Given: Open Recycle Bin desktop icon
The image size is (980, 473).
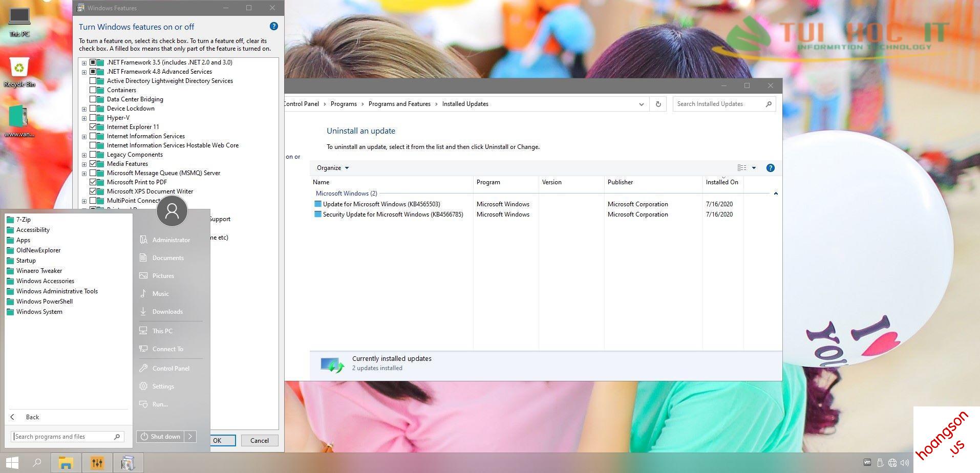Looking at the screenshot, I should [x=19, y=72].
